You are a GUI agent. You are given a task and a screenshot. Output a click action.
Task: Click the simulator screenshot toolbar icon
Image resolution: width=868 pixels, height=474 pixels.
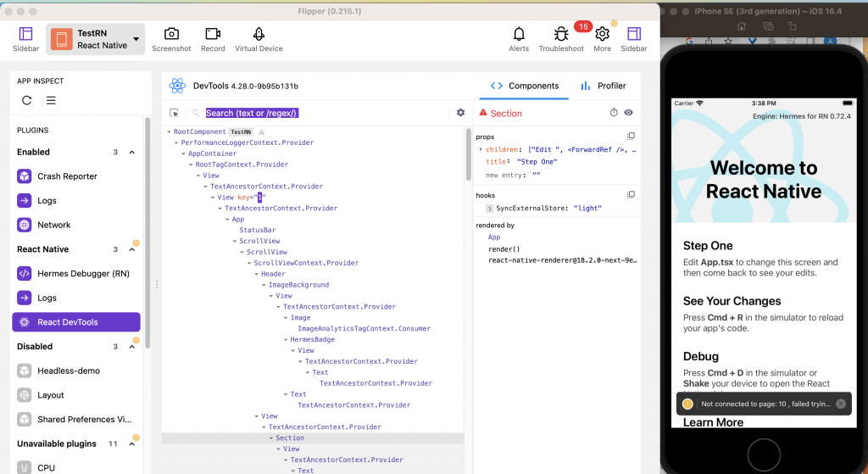pyautogui.click(x=768, y=26)
